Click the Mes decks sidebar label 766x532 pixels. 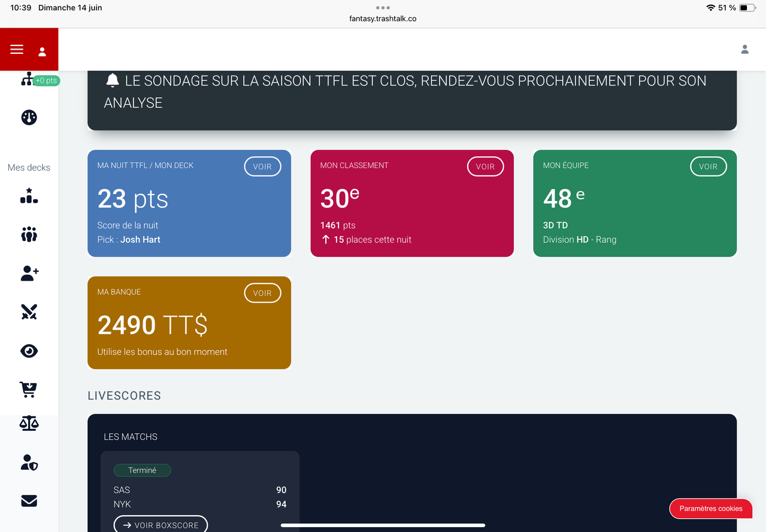29,168
